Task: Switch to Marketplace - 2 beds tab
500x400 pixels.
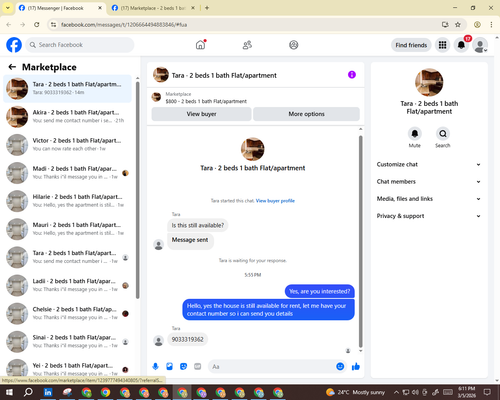Action: tap(153, 8)
